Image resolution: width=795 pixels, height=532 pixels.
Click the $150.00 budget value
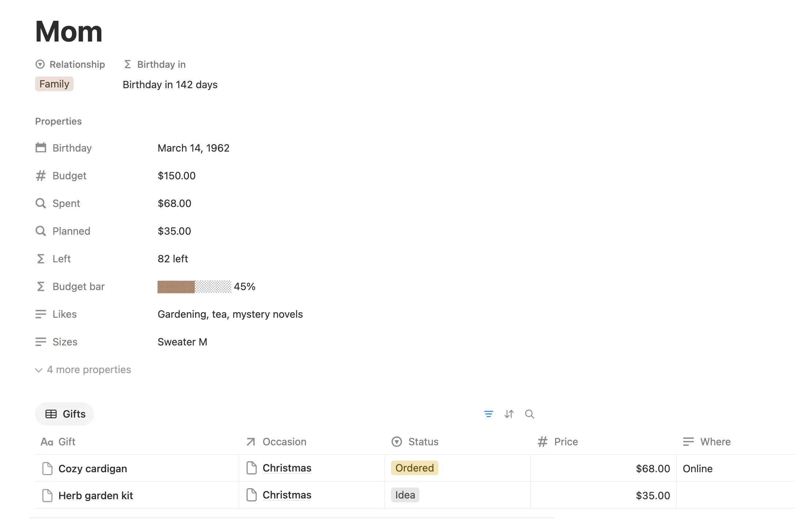click(x=177, y=176)
